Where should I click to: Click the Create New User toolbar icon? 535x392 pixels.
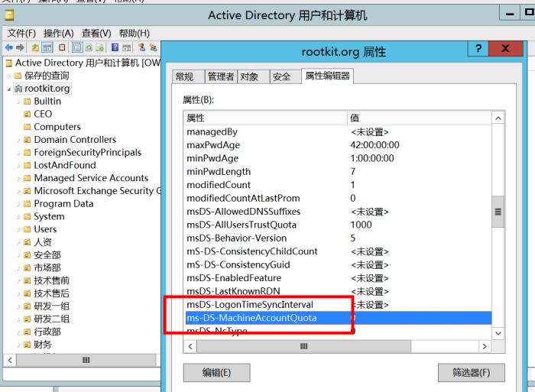point(141,47)
